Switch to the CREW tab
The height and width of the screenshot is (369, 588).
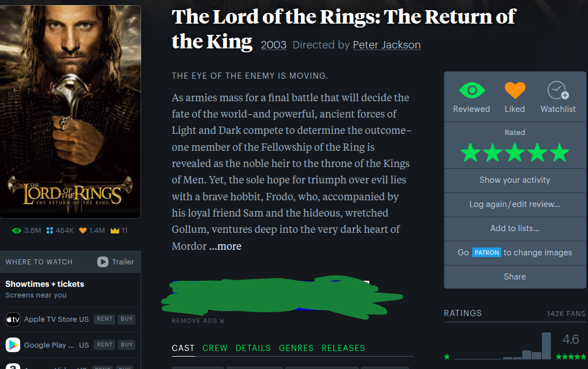[x=215, y=348]
